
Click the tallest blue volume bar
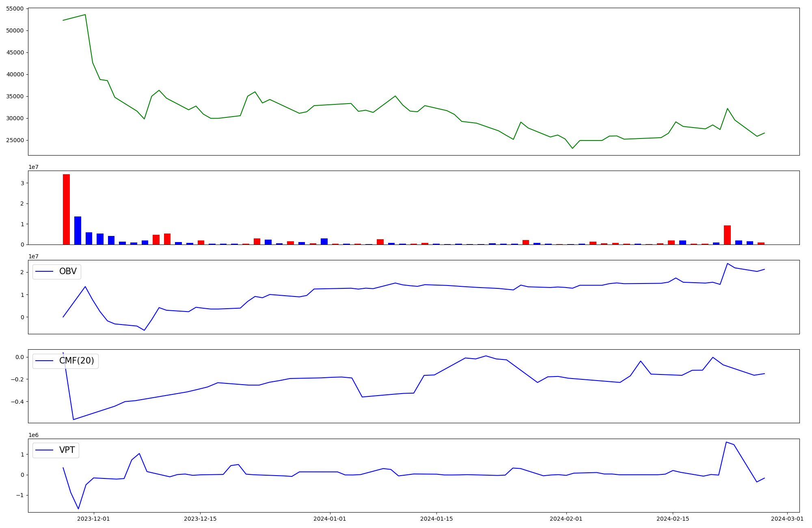point(78,230)
